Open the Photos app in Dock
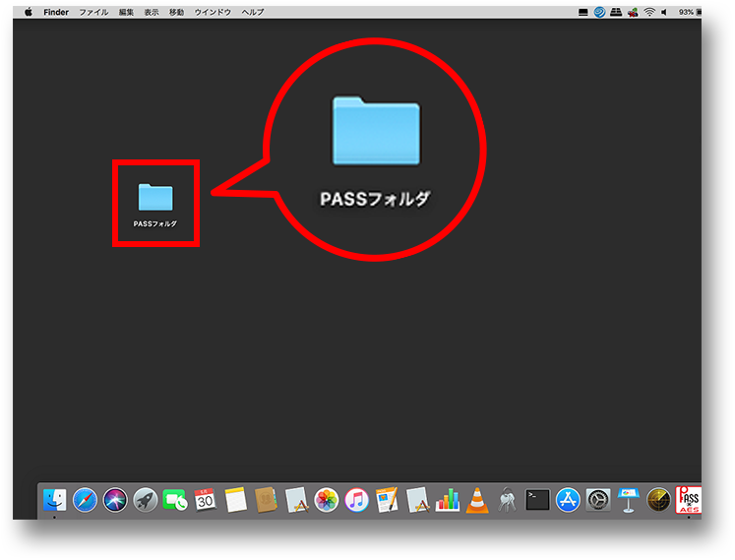 pos(327,500)
